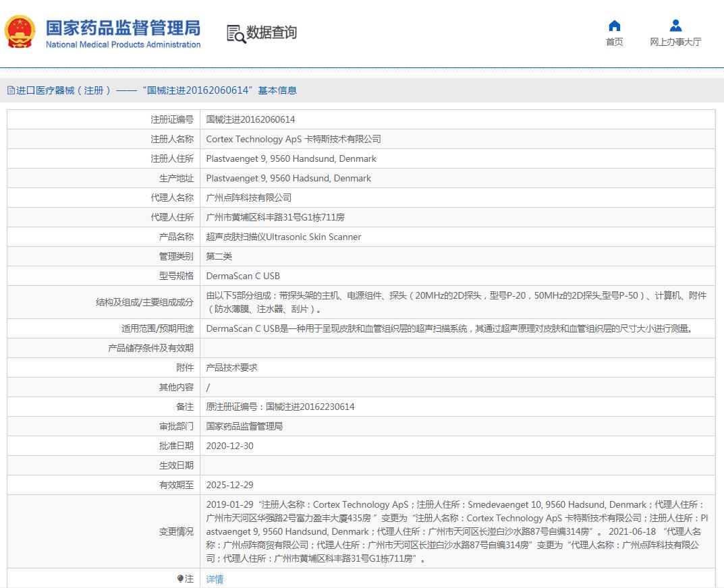
Task: Click the remark 原注册证编号：国械注进20162230614
Action: point(280,407)
